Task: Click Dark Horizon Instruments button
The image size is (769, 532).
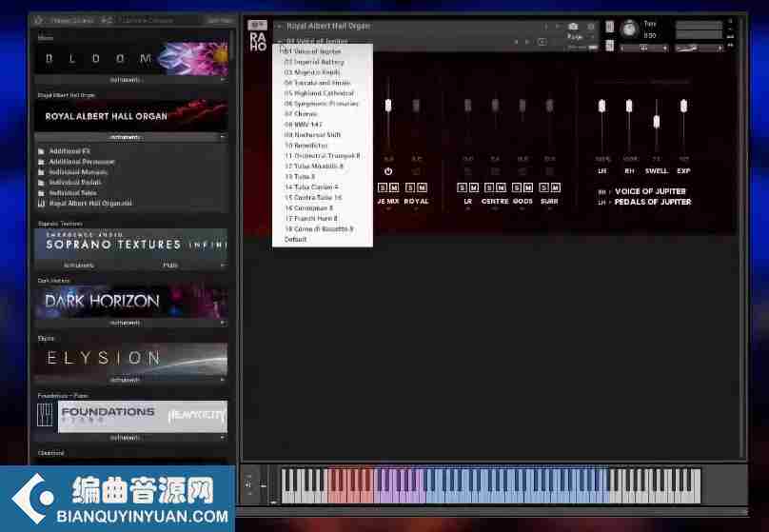Action: tap(125, 324)
